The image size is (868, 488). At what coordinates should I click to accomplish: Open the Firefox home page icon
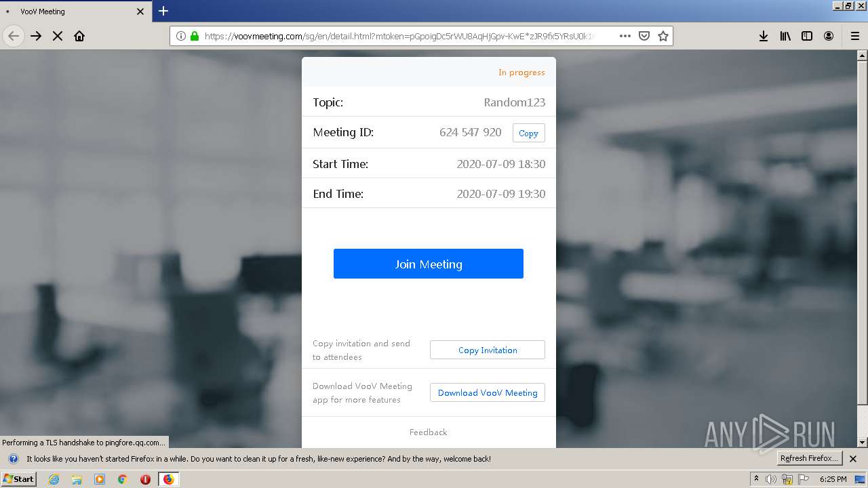(79, 36)
